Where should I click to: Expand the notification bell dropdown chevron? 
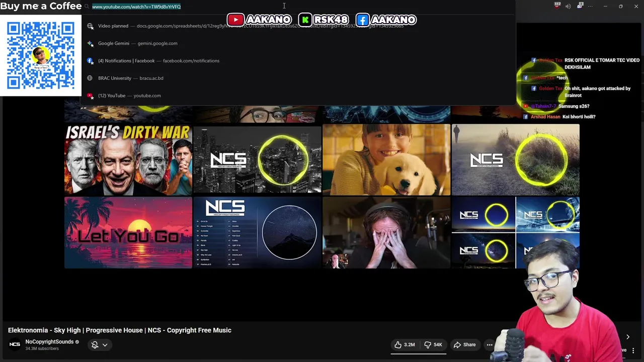click(105, 345)
